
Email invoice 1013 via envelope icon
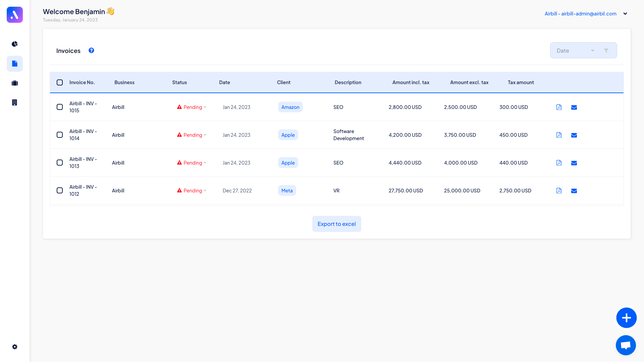(574, 163)
